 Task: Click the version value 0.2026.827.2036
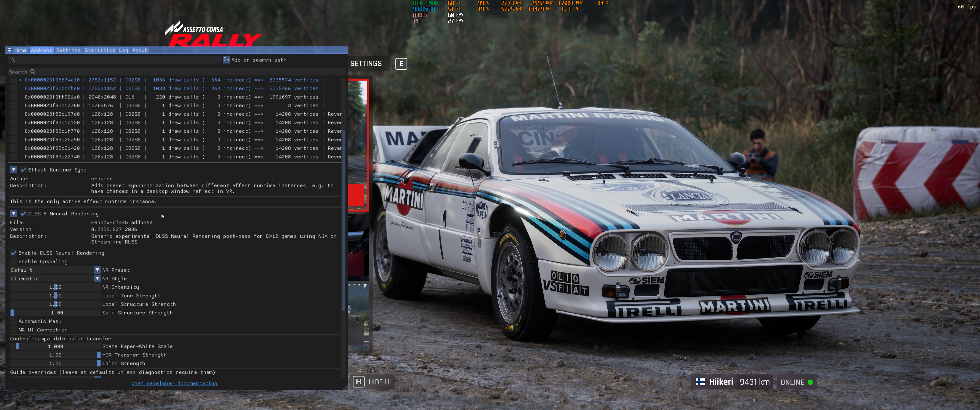[114, 229]
